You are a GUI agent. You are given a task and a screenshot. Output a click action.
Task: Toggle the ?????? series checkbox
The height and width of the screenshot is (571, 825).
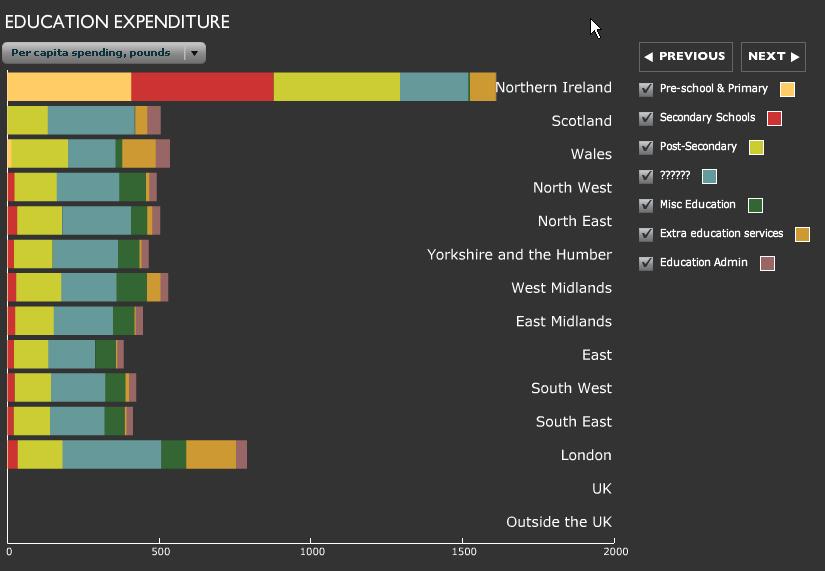(646, 176)
